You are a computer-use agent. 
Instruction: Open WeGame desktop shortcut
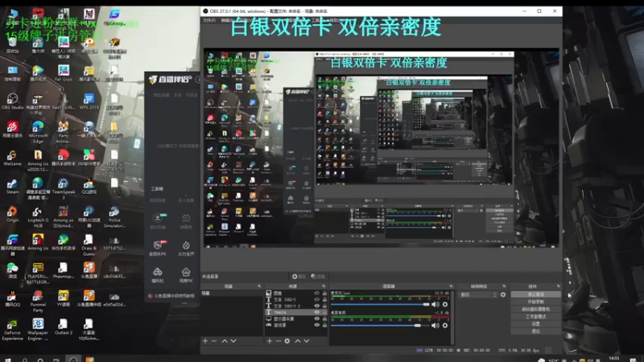point(12,158)
